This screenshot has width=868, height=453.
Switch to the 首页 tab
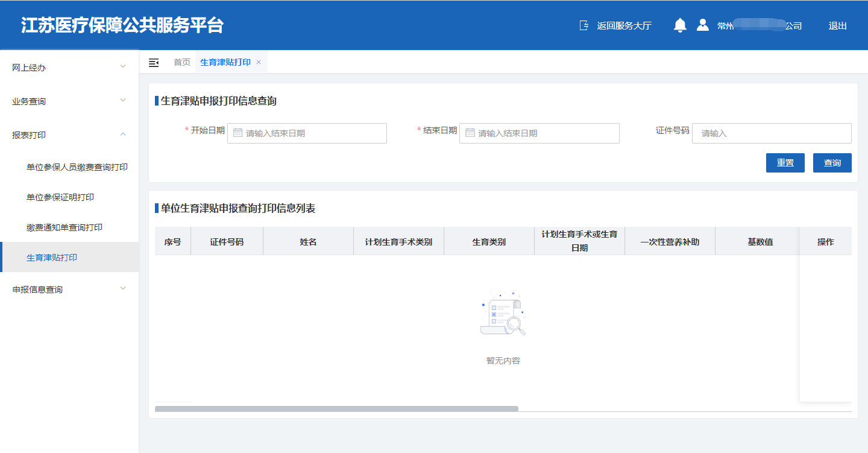182,62
